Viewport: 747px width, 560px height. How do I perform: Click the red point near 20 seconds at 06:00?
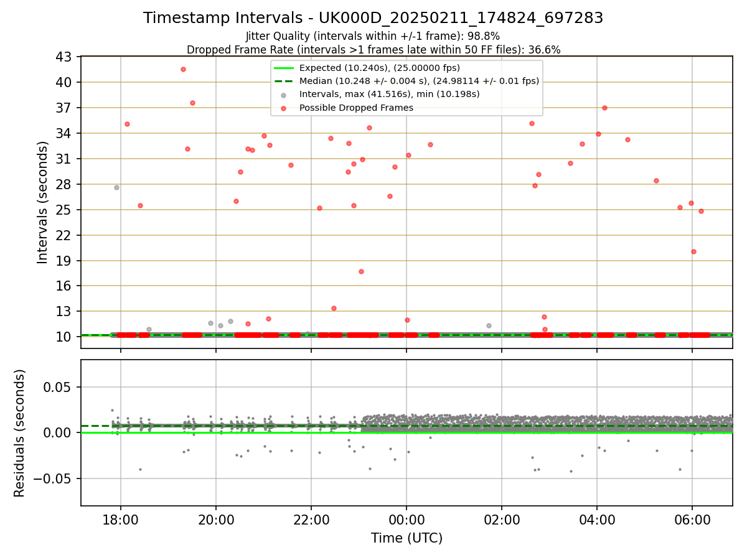coord(693,251)
